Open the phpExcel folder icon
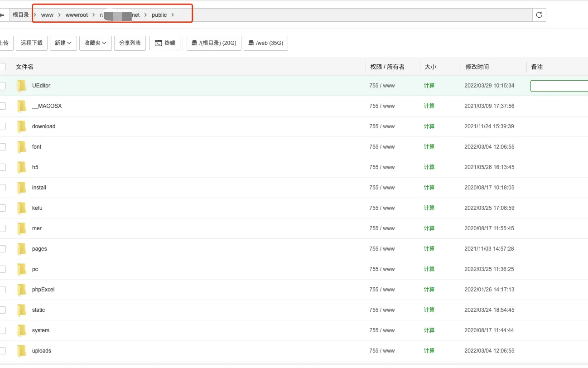This screenshot has width=588, height=368. 22,290
